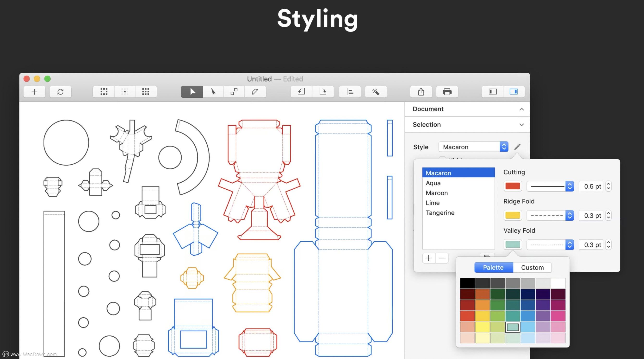
Task: Click the tall gray rectangle piece
Action: pyautogui.click(x=54, y=283)
